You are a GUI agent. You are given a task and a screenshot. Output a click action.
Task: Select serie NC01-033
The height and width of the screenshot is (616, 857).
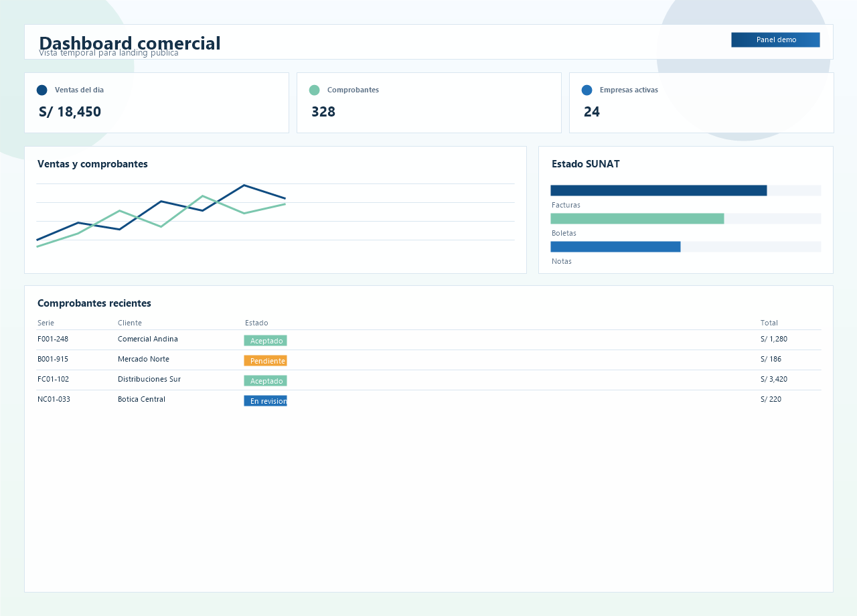coord(54,399)
